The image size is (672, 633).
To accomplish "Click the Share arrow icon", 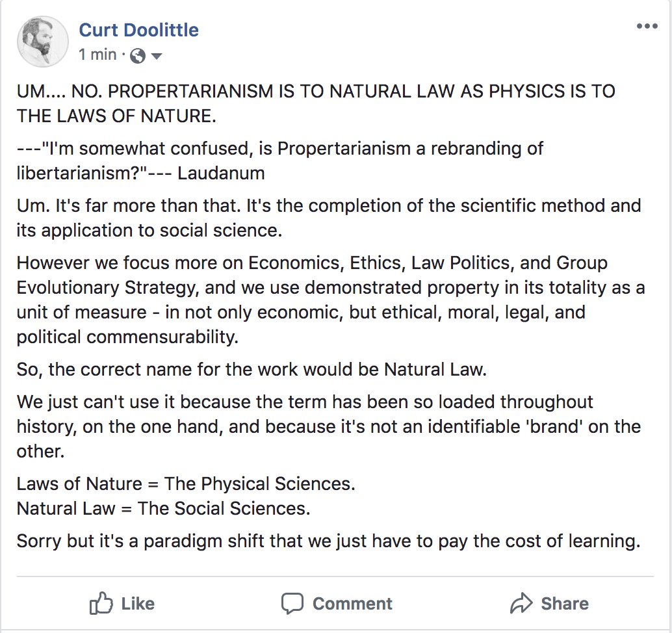I will (x=521, y=604).
